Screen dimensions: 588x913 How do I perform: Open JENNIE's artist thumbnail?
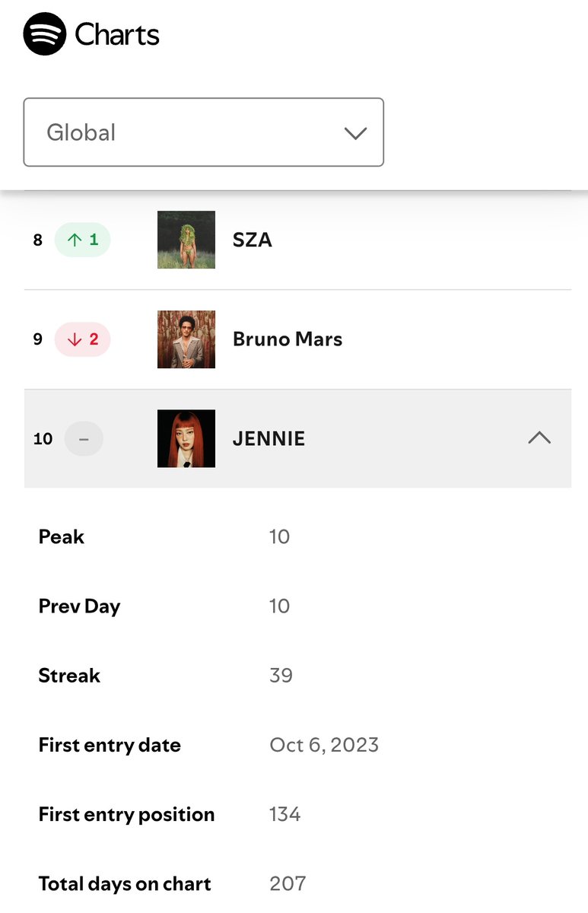click(186, 438)
